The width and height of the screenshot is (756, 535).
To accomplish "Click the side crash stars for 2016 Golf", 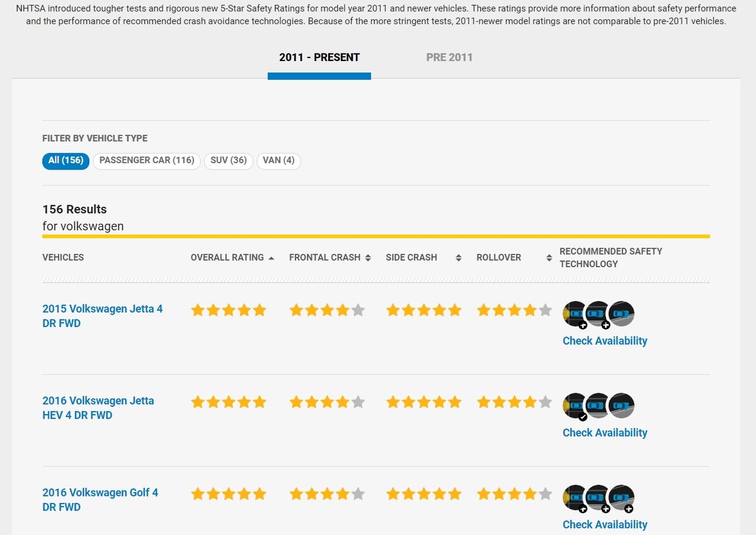I will click(424, 494).
